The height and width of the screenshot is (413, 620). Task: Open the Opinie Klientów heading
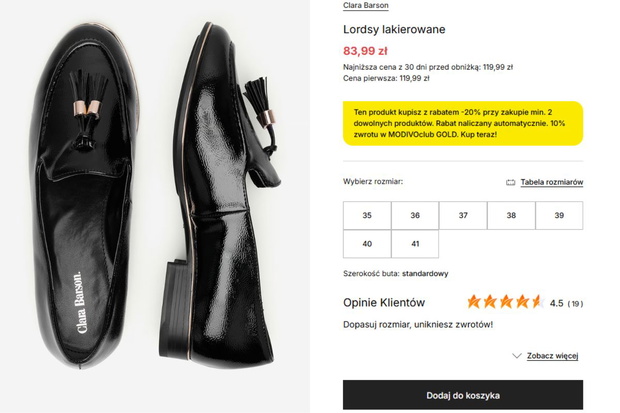click(x=384, y=303)
